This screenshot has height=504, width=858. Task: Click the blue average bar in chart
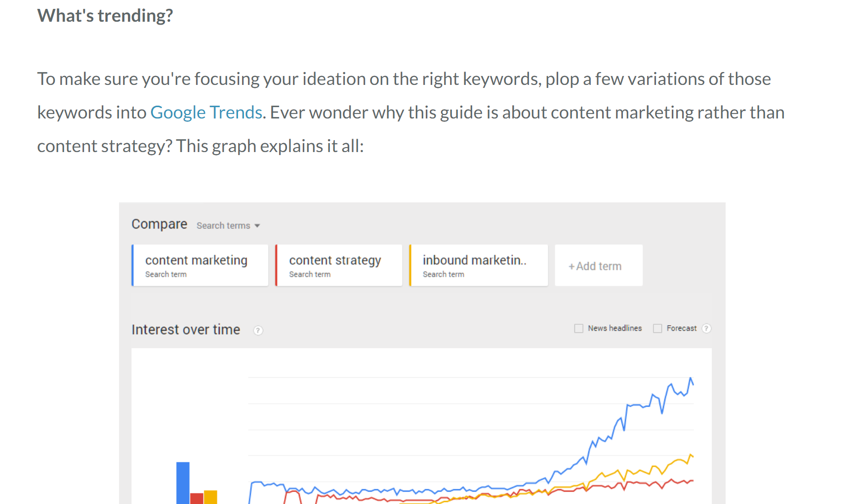coord(183,483)
